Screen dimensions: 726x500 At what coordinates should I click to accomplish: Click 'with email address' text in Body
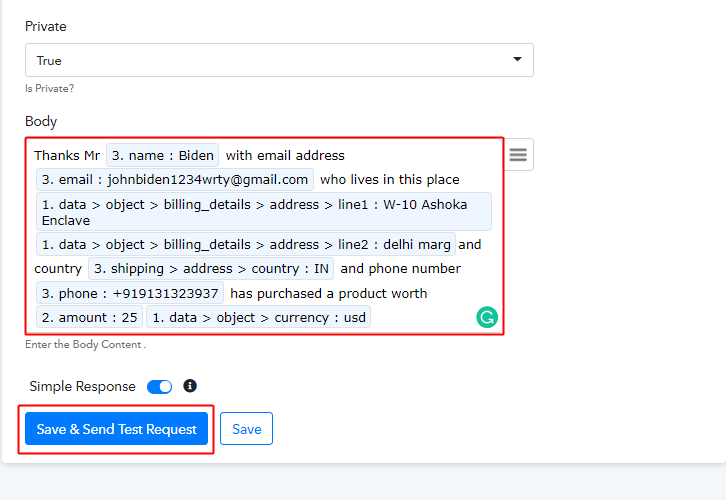285,155
